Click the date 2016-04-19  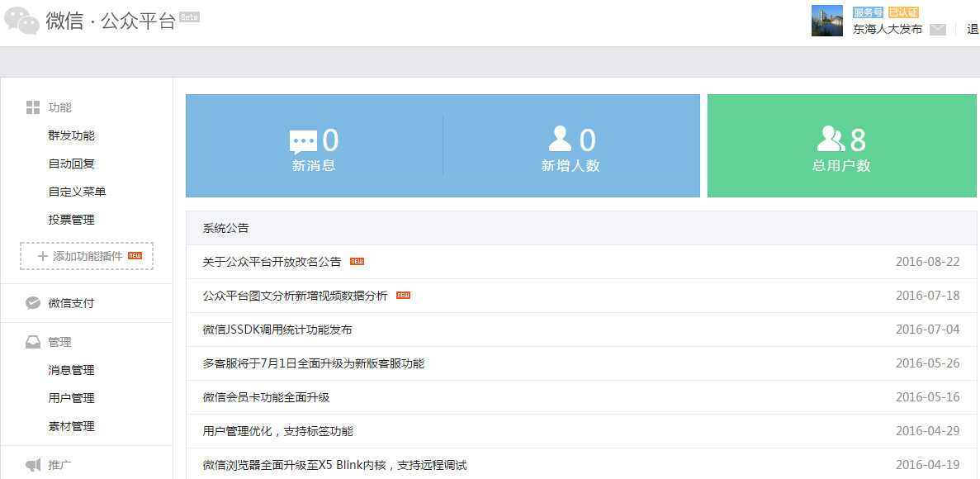click(x=927, y=465)
